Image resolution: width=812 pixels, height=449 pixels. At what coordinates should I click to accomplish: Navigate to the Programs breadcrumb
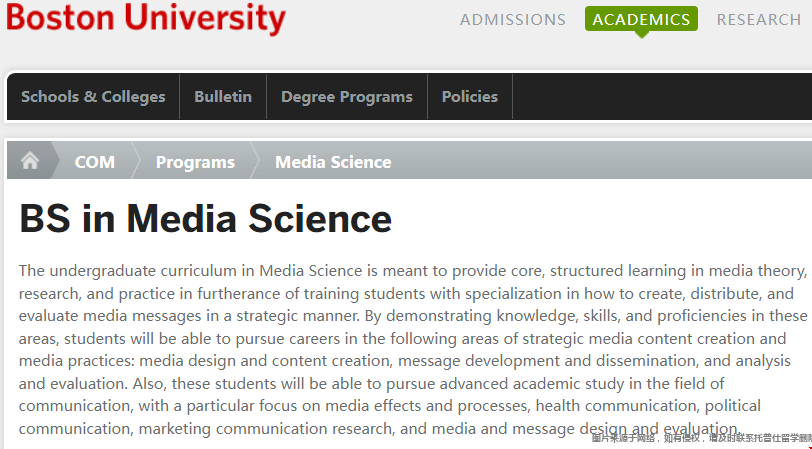[x=195, y=162]
